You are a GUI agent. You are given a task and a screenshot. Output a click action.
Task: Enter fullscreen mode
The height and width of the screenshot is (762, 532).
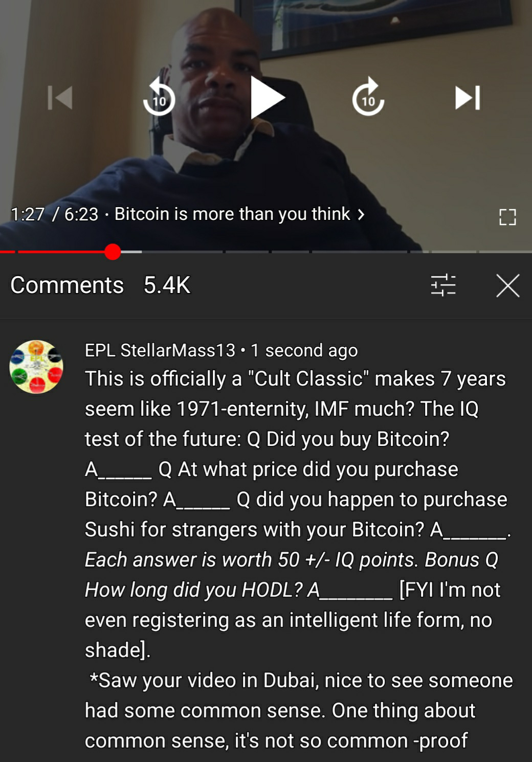[x=507, y=217]
